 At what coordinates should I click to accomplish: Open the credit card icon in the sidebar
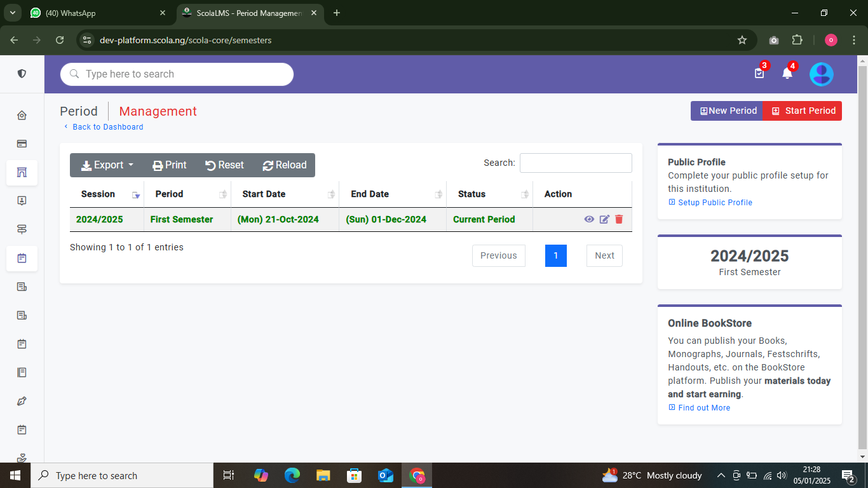coord(22,144)
